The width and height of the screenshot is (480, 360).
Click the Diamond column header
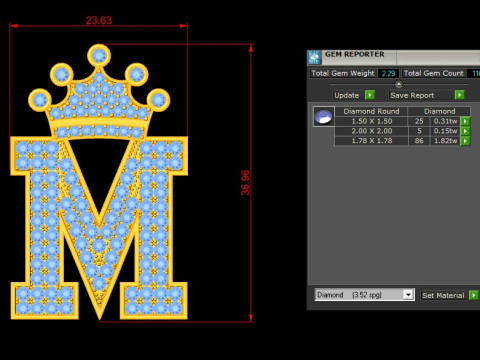coord(439,111)
